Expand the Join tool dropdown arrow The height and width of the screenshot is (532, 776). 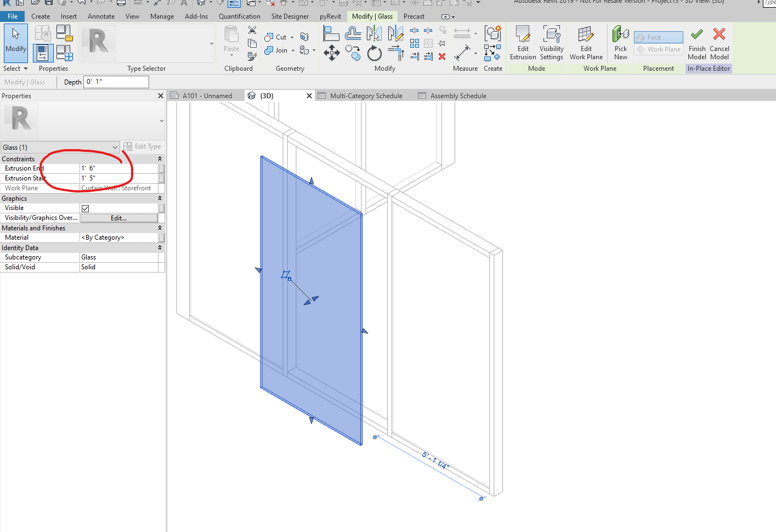[x=293, y=51]
